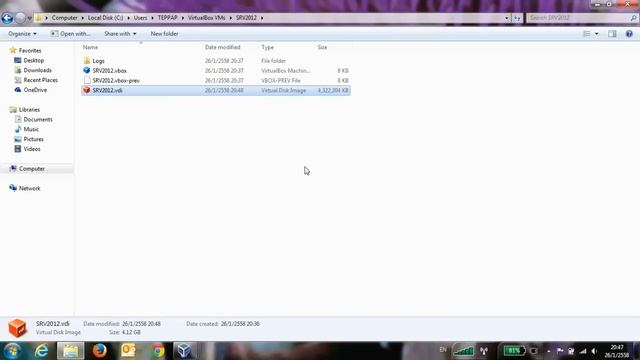Close the Explorer window

pos(628,4)
